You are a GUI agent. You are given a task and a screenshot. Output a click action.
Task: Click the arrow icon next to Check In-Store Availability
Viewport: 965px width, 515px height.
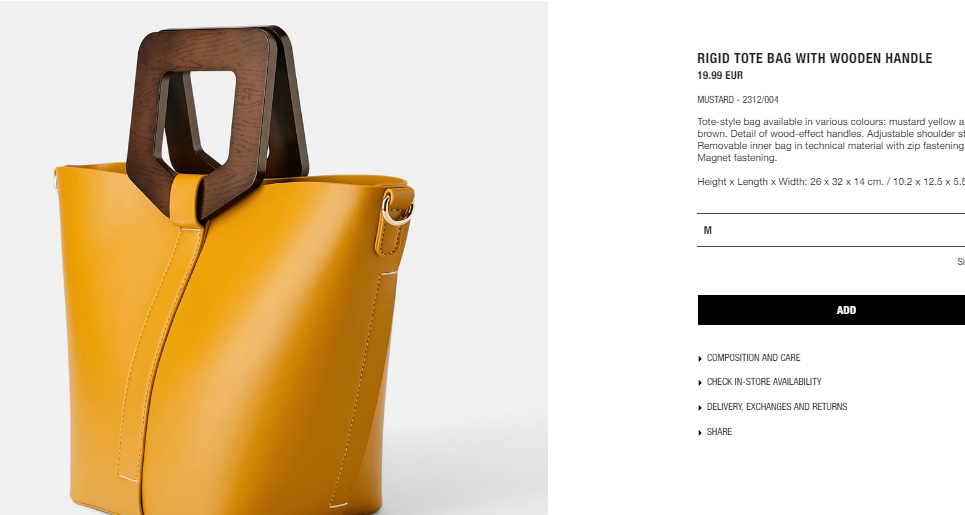click(x=700, y=383)
